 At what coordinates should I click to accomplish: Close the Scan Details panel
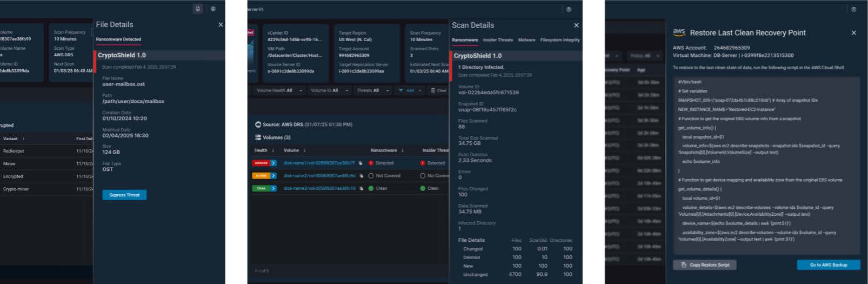[576, 25]
